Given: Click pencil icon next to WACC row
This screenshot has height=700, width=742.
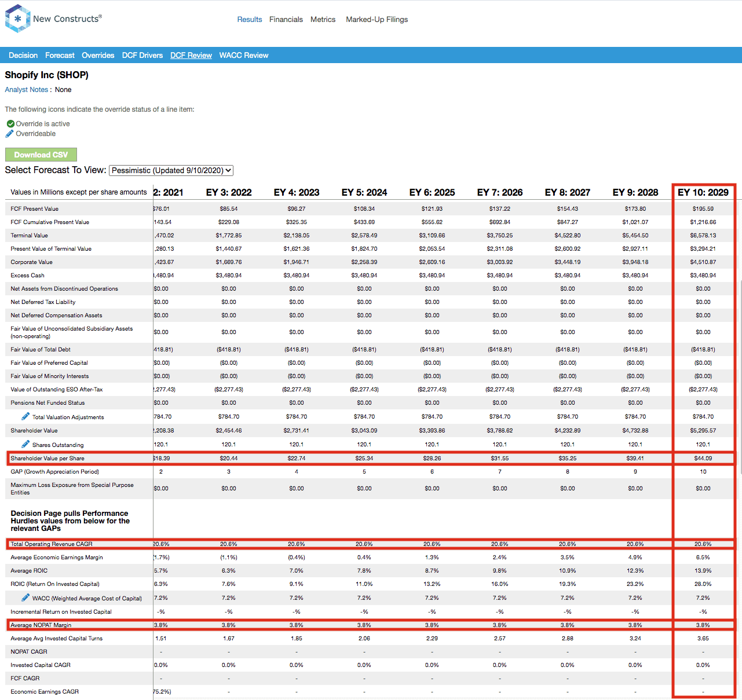Looking at the screenshot, I should pyautogui.click(x=25, y=598).
